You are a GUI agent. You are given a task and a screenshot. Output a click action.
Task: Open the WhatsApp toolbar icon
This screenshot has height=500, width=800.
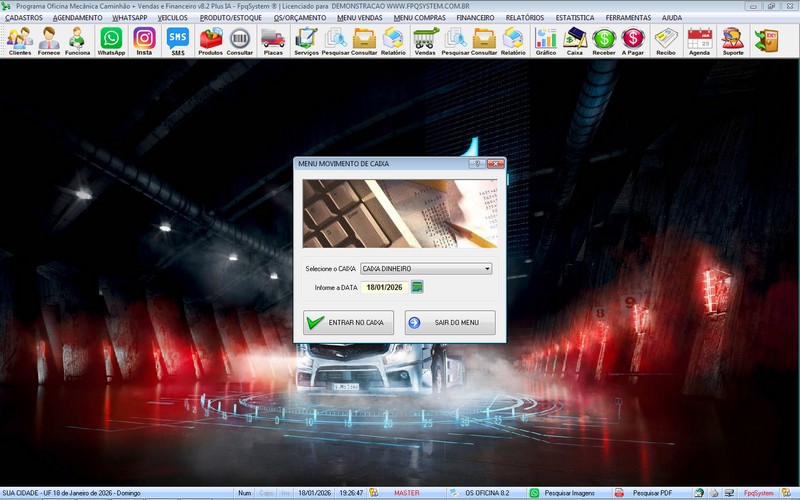click(x=111, y=40)
